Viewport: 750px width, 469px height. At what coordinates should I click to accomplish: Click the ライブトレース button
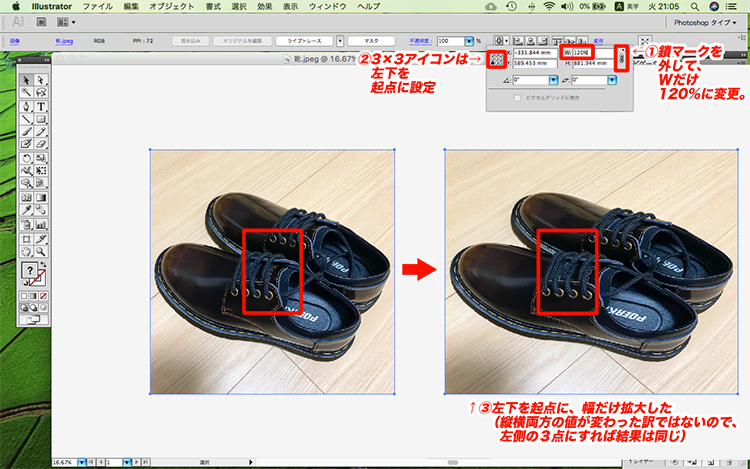[x=307, y=41]
